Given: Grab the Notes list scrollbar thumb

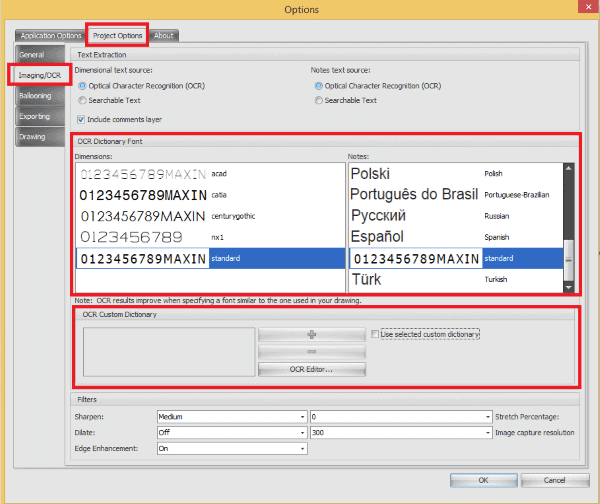Looking at the screenshot, I should (569, 260).
